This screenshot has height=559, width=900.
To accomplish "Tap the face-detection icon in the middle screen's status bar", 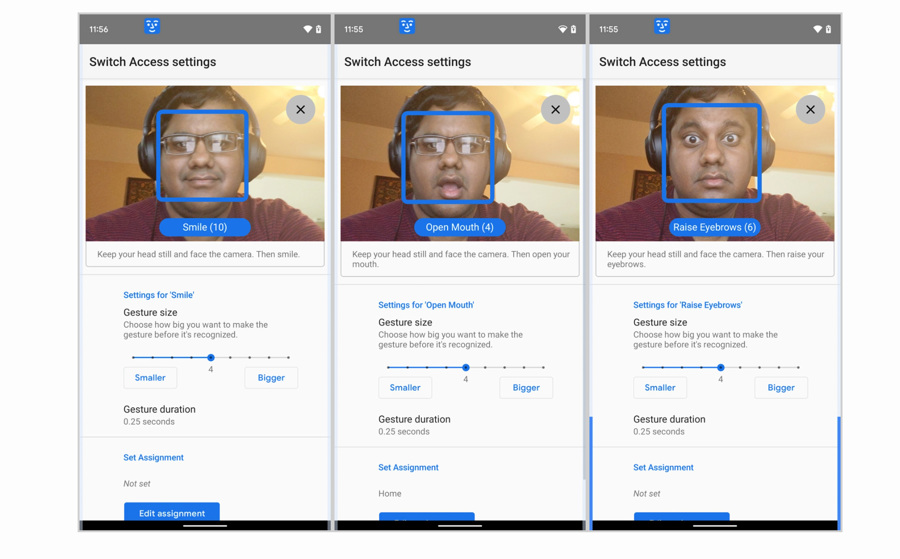I will pos(407,26).
